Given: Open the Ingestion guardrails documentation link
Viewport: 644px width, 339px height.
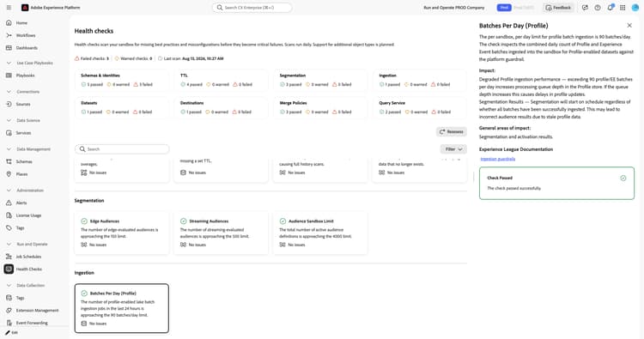Looking at the screenshot, I should click(x=498, y=159).
